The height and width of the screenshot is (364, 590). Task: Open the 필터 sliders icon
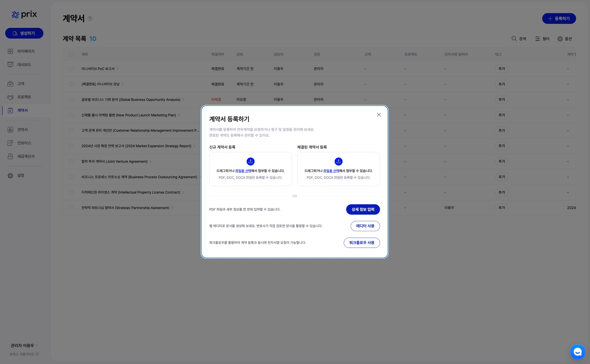[538, 39]
